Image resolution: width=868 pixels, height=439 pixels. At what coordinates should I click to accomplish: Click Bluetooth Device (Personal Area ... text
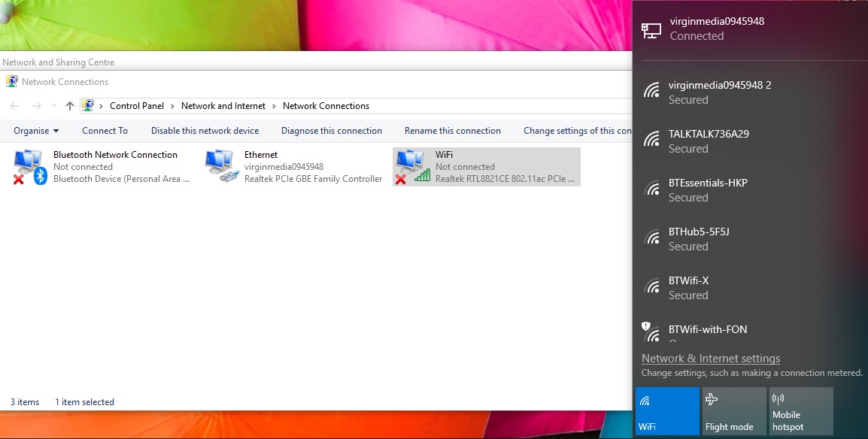click(121, 179)
